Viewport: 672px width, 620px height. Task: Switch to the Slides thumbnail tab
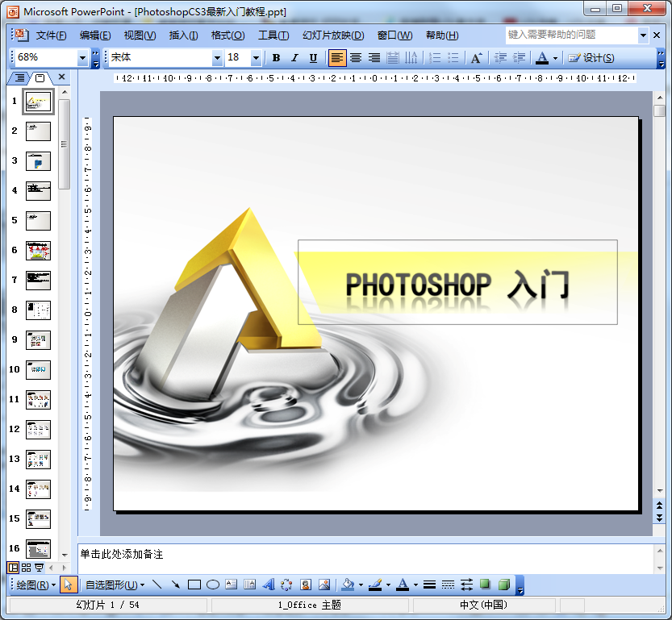click(x=40, y=78)
